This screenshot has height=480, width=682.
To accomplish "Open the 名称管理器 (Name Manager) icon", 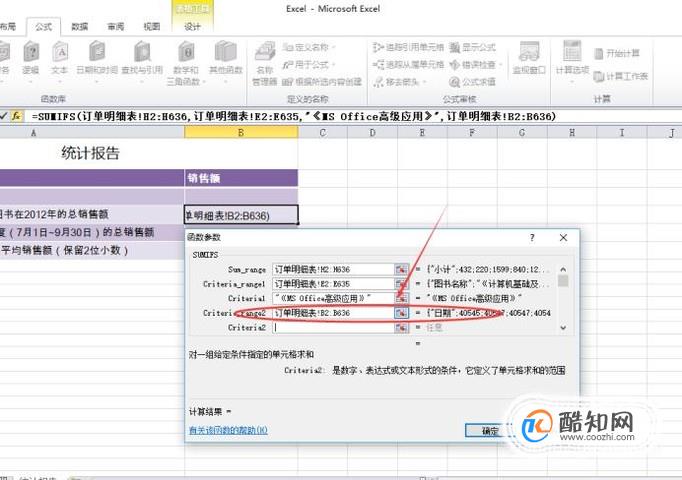I will click(x=264, y=63).
